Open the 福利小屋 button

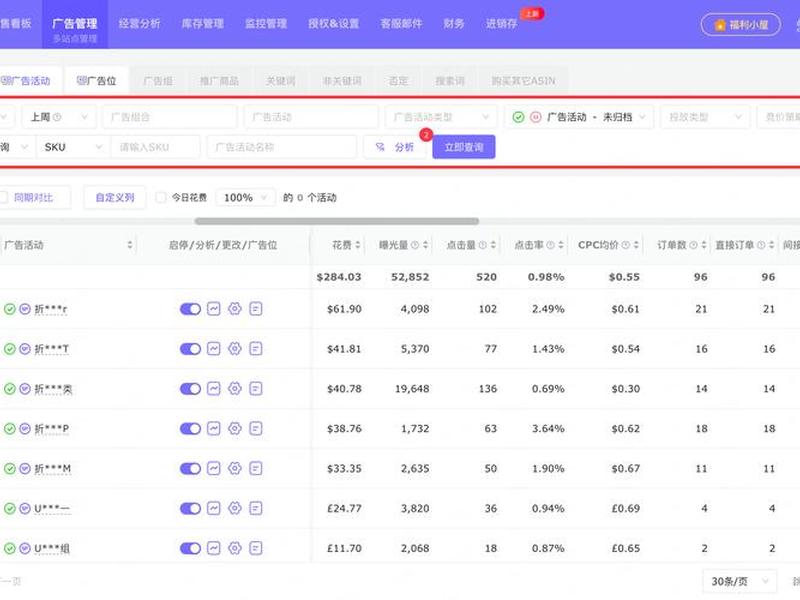(741, 24)
